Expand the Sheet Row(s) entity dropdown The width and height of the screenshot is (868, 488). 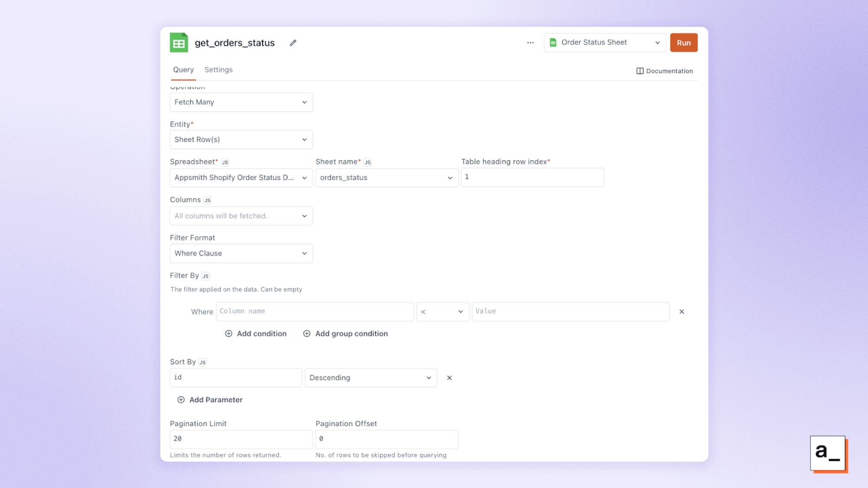coord(241,139)
